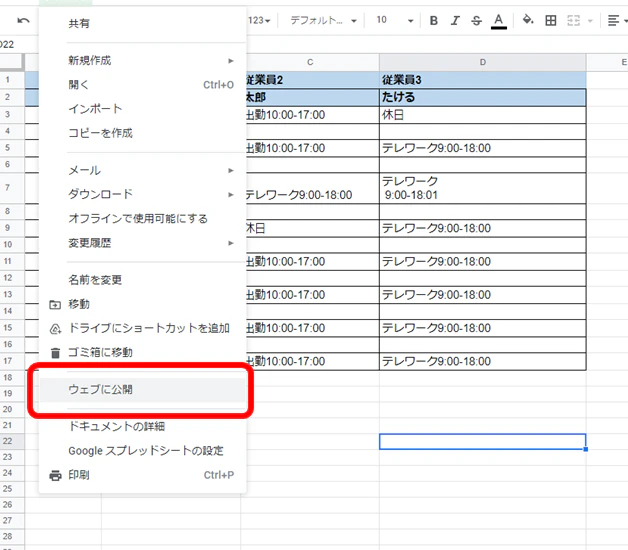This screenshot has height=550, width=628.
Task: Expand the メール submenu
Action: (x=143, y=170)
